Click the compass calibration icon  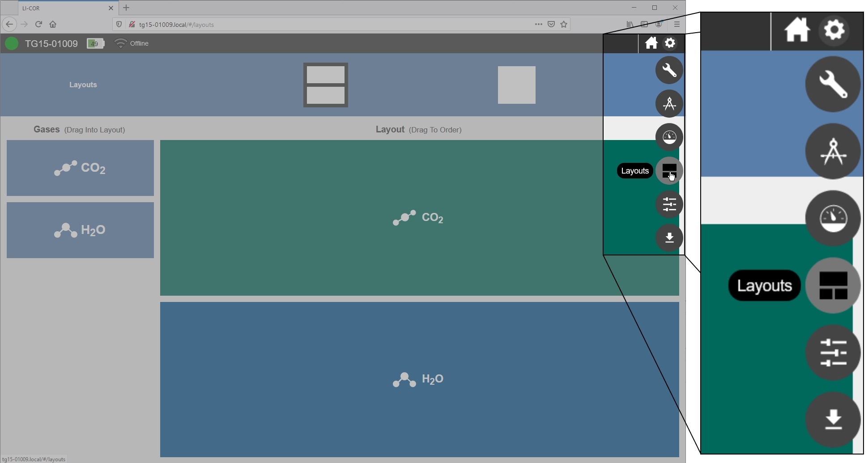(669, 104)
